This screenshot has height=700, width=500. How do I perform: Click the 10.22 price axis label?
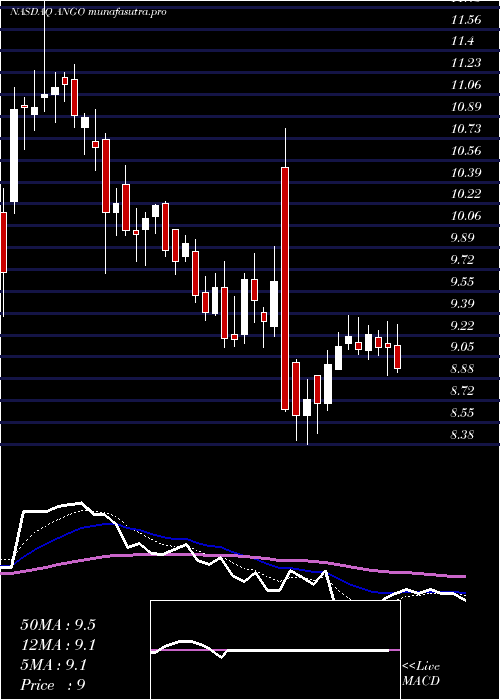tap(466, 194)
